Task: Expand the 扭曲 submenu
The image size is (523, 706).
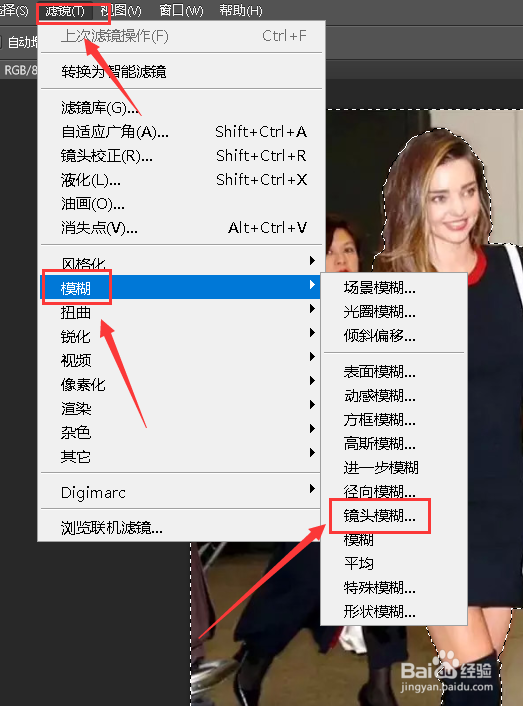Action: click(x=181, y=312)
